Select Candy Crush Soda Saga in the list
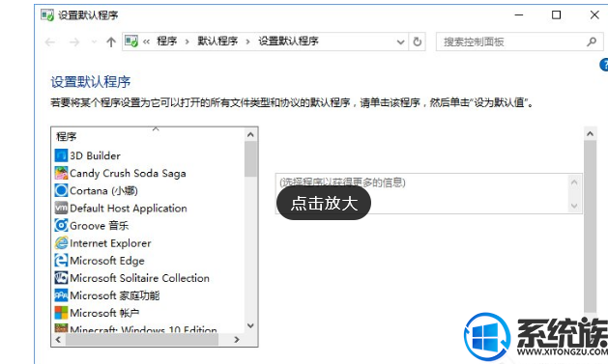The image size is (608, 364). (128, 173)
